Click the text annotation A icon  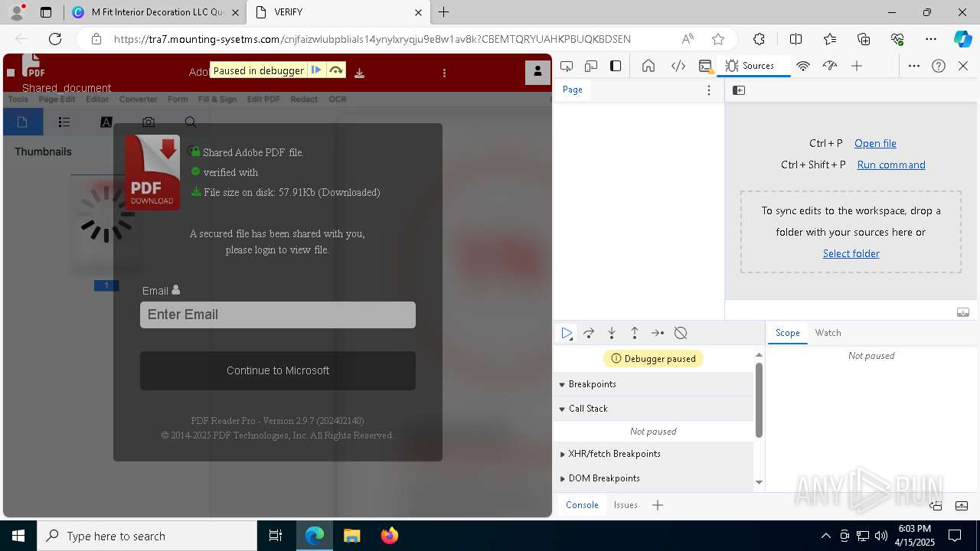106,122
